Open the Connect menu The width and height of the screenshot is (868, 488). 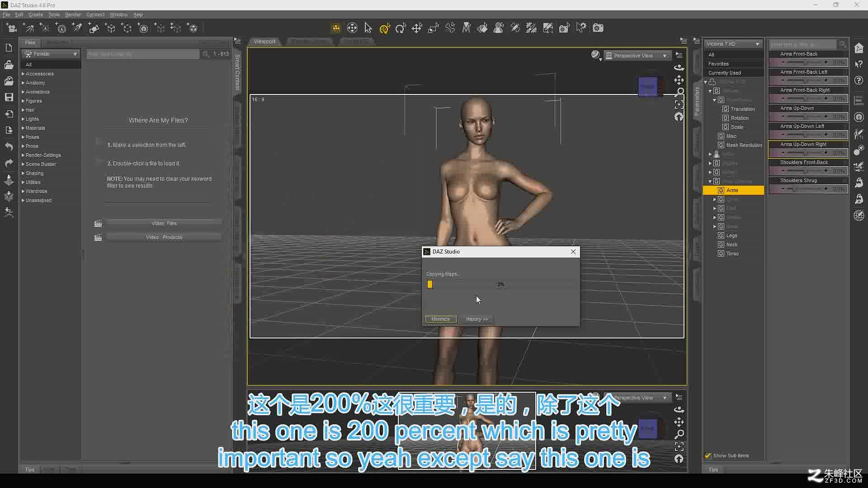pyautogui.click(x=95, y=14)
